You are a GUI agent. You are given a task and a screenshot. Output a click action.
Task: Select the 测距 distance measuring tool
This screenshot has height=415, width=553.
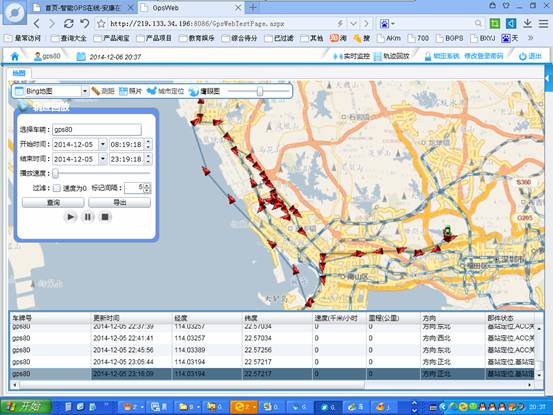(103, 91)
